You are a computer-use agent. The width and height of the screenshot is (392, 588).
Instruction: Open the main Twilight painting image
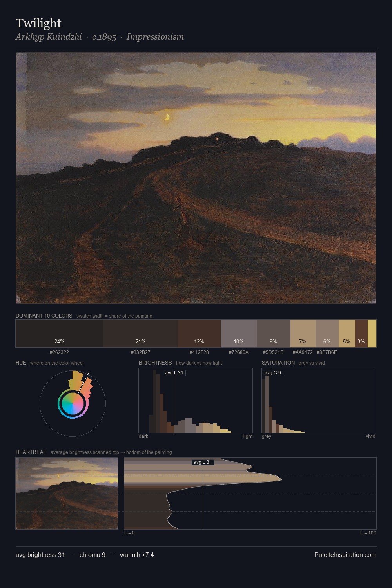point(196,178)
